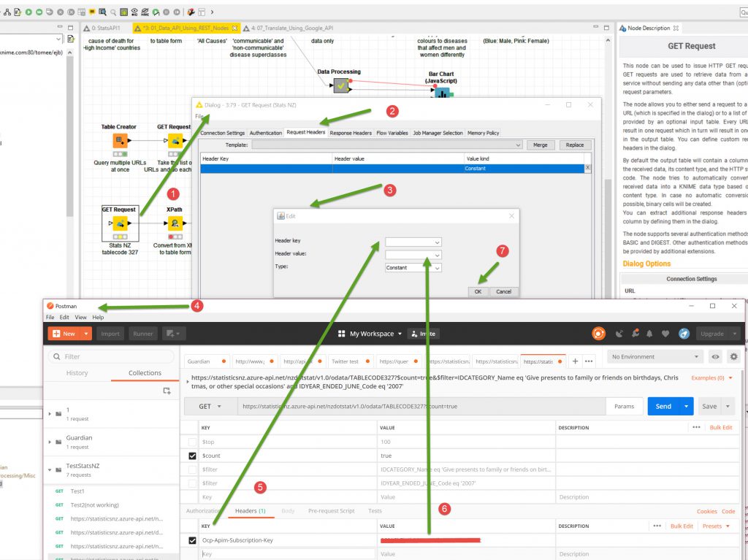Select the Table Creator node icon
This screenshot has height=560, width=748.
(x=118, y=141)
